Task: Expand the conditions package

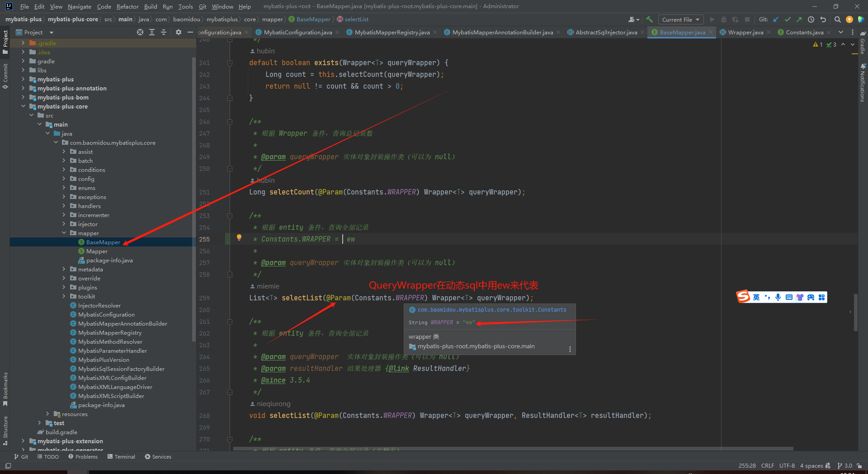Action: [64, 170]
